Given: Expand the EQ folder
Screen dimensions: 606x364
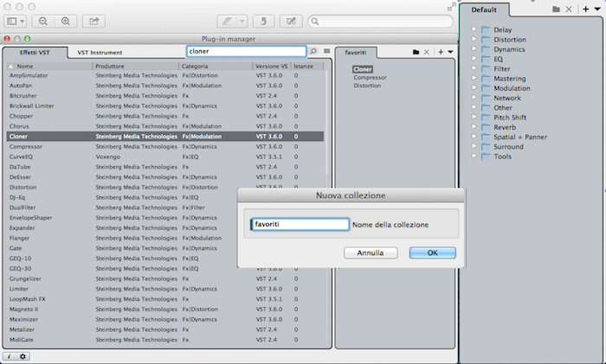Looking at the screenshot, I should pos(474,58).
